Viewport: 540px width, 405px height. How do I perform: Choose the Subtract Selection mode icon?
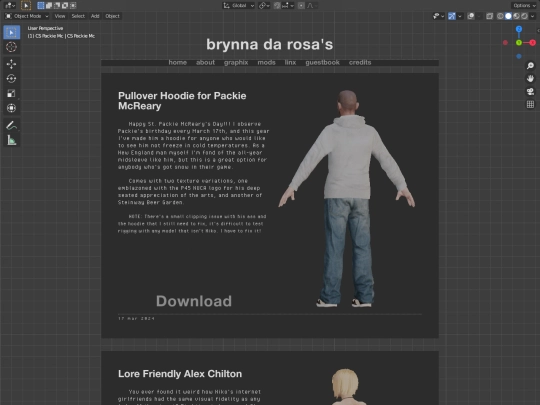click(57, 6)
